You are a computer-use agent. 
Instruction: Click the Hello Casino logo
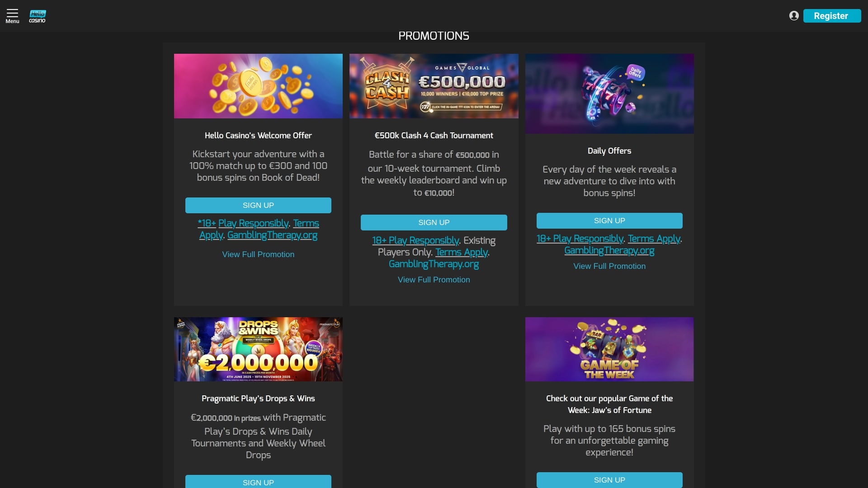pyautogui.click(x=37, y=15)
